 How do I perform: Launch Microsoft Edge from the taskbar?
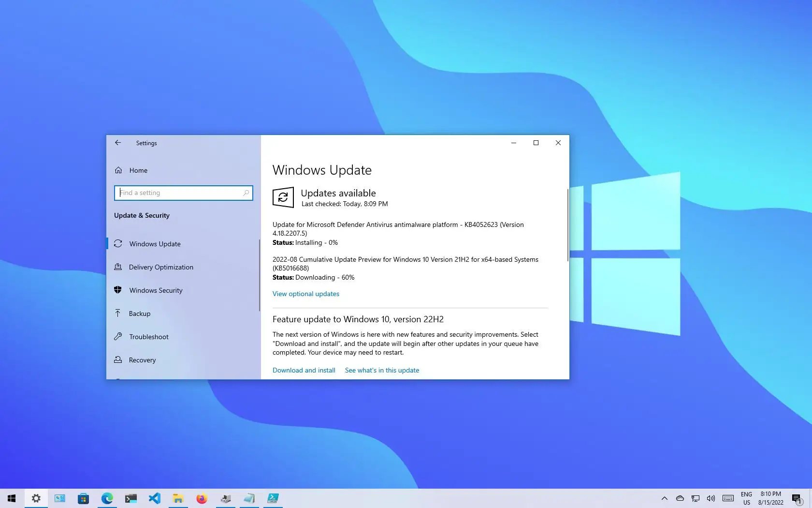pyautogui.click(x=107, y=498)
